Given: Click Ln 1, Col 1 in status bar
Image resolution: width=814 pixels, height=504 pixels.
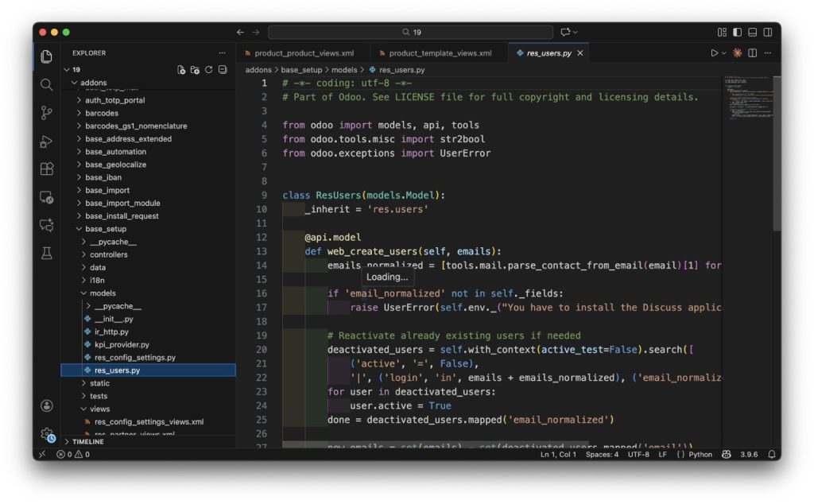Looking at the screenshot, I should tap(559, 455).
